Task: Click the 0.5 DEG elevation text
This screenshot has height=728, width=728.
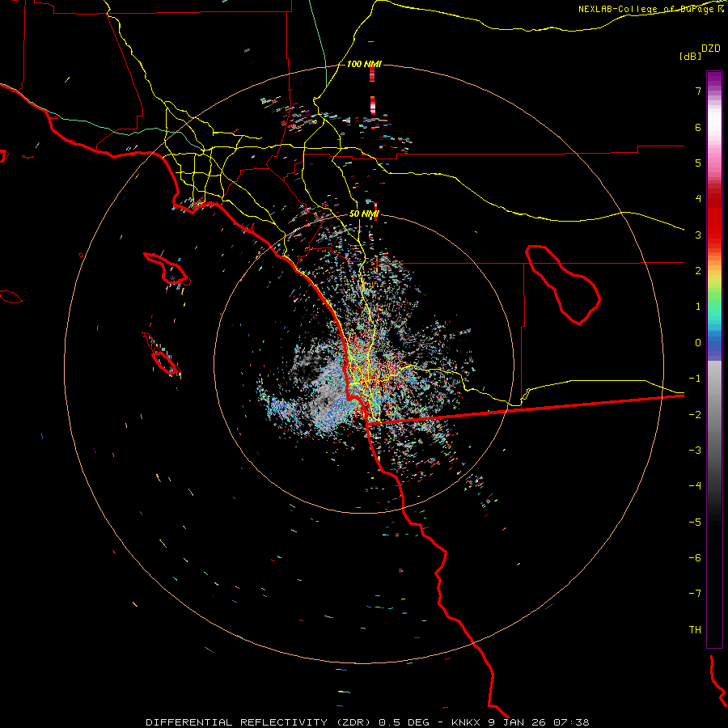Action: pyautogui.click(x=405, y=722)
